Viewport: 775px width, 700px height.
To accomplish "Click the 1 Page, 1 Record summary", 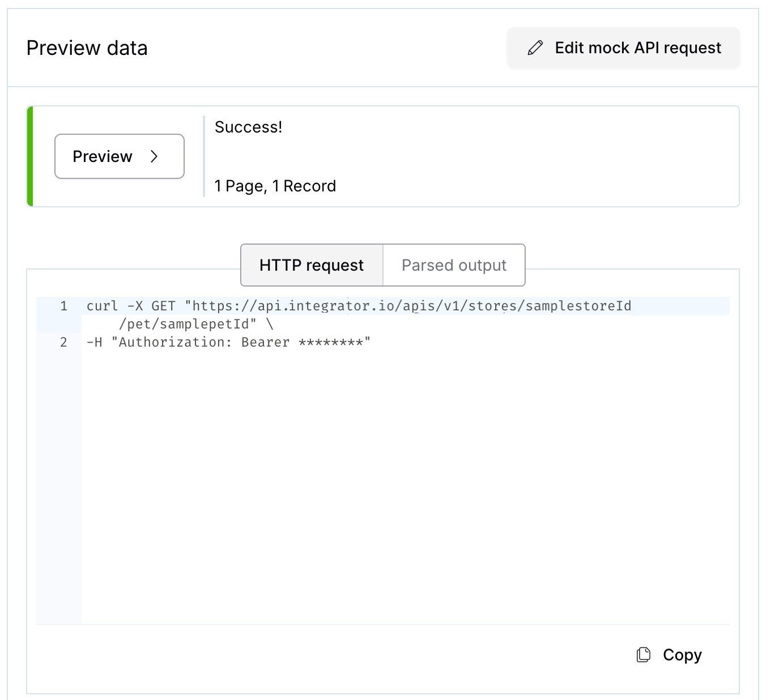I will coord(275,186).
